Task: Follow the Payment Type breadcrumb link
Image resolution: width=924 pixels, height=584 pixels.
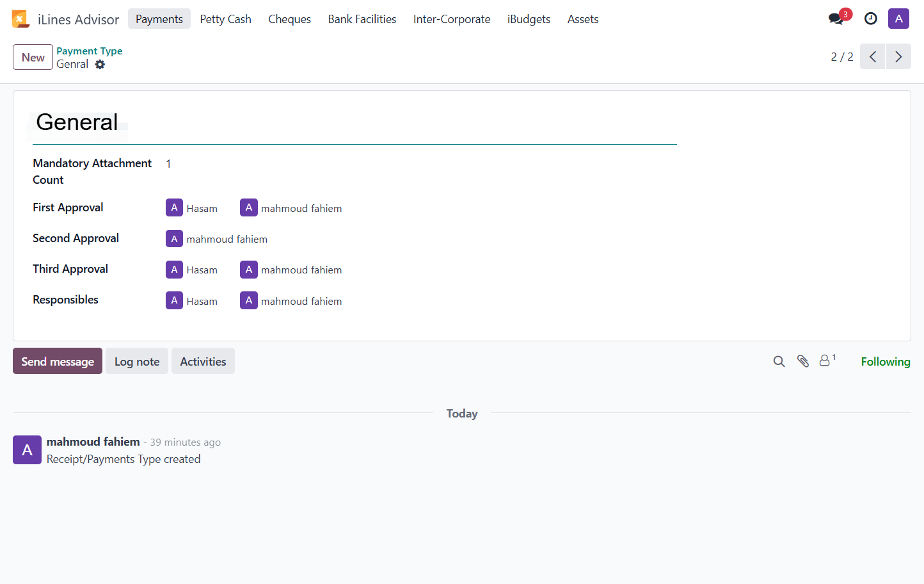Action: pos(90,51)
